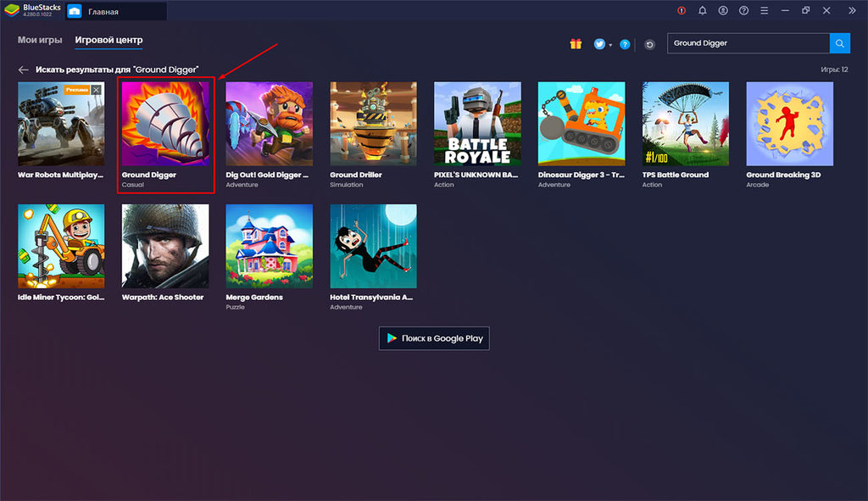Screen dimensions: 868x501
Task: Open Ground Breaking 3D thumbnail
Action: click(x=789, y=124)
